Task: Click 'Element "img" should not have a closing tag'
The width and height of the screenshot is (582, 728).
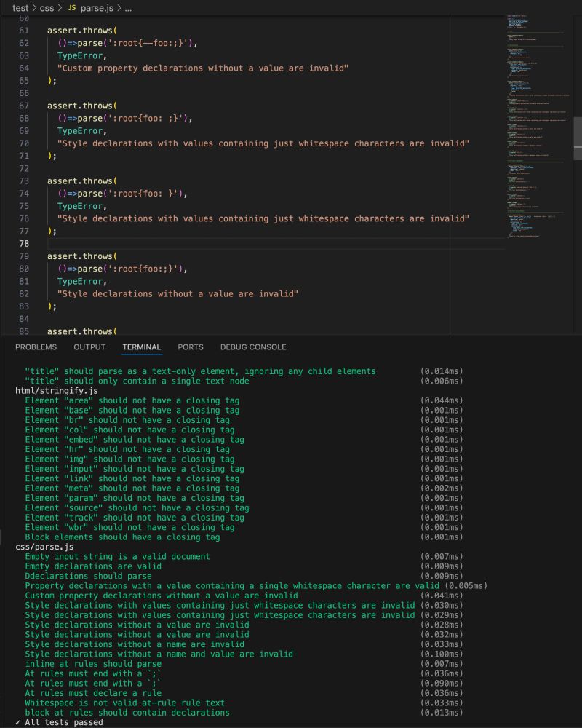Action: click(130, 459)
